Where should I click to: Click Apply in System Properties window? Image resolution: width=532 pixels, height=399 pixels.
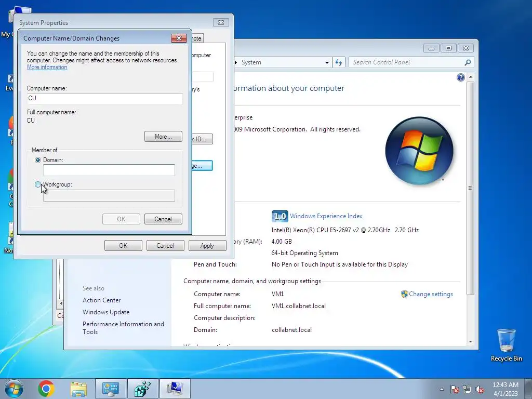[207, 246]
